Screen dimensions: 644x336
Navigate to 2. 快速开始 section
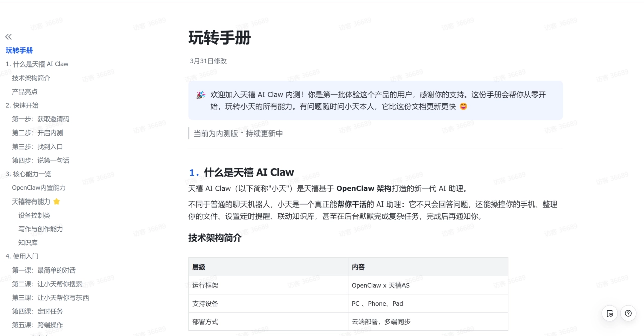[22, 105]
